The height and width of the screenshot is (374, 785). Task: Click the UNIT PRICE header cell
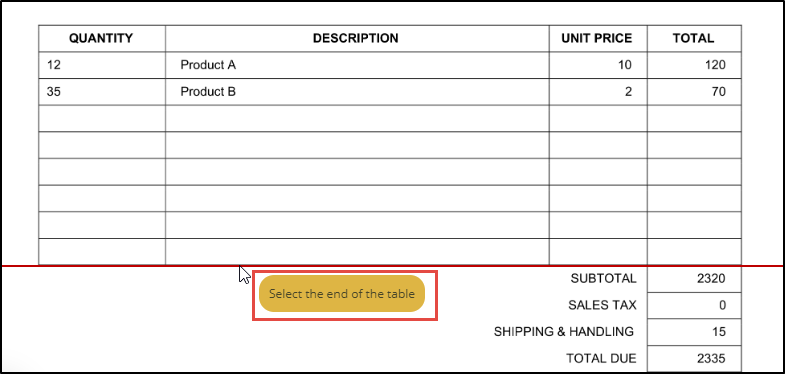pyautogui.click(x=598, y=38)
